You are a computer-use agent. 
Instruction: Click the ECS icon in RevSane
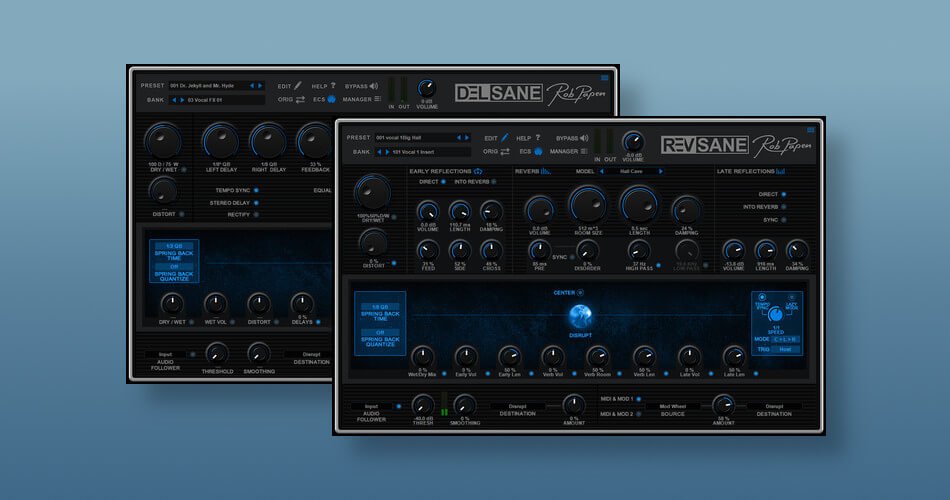pos(536,152)
